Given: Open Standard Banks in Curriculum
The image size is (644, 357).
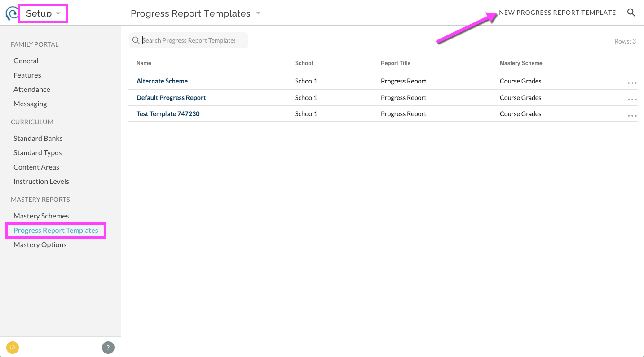Looking at the screenshot, I should pyautogui.click(x=38, y=138).
